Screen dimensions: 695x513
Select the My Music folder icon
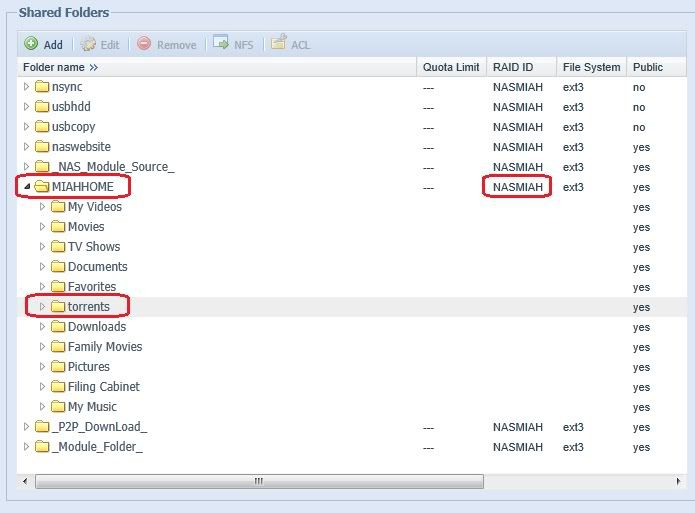58,406
